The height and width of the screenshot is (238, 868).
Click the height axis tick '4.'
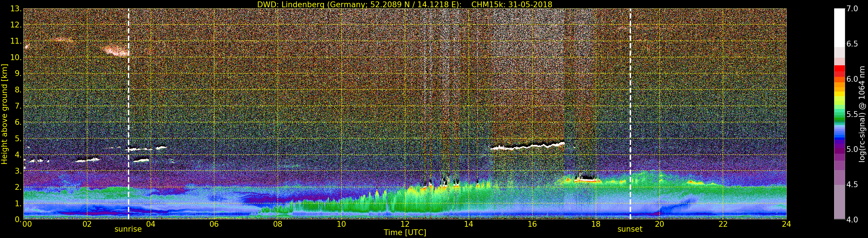(x=18, y=155)
